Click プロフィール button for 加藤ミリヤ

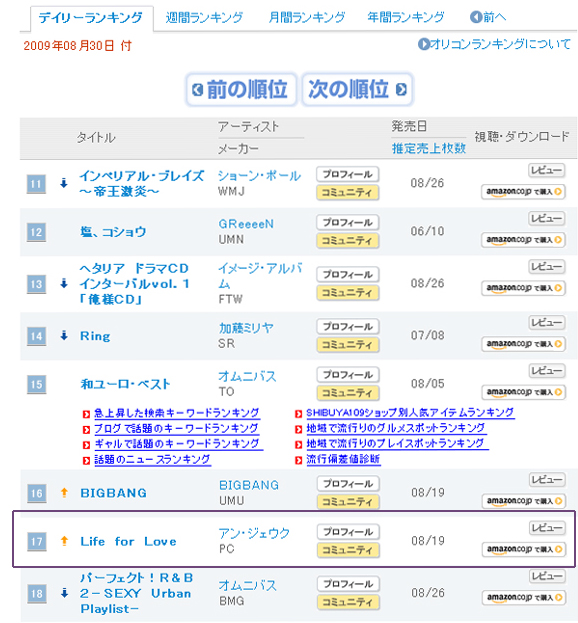tap(348, 327)
